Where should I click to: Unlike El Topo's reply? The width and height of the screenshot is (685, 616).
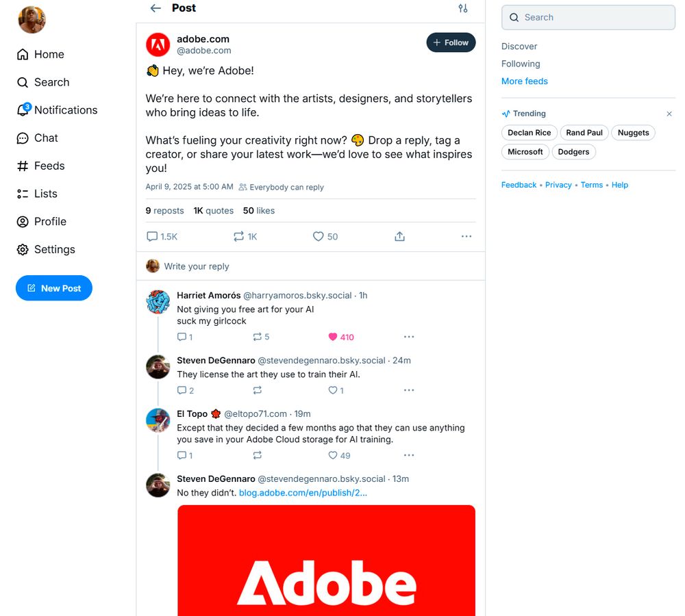pyautogui.click(x=334, y=455)
